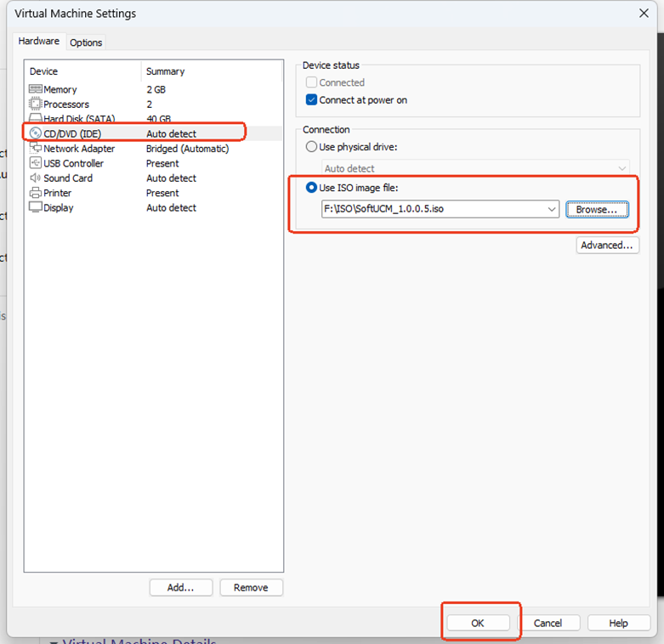Open Advanced... CD/DVD settings

pyautogui.click(x=607, y=246)
